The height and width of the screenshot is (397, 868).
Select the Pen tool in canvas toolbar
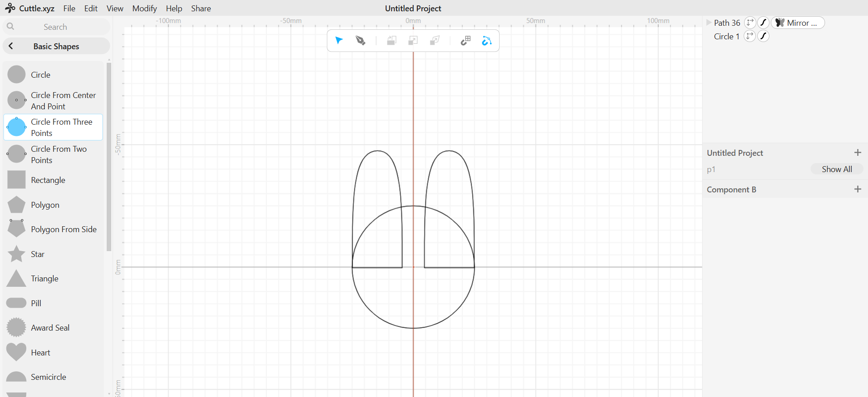point(360,41)
